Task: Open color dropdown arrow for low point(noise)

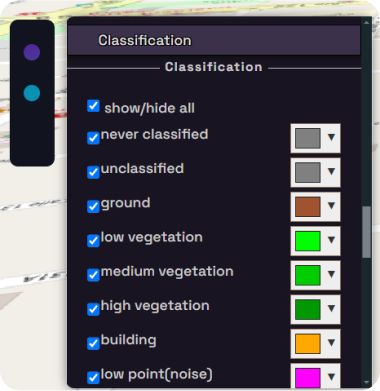Action: [x=331, y=377]
